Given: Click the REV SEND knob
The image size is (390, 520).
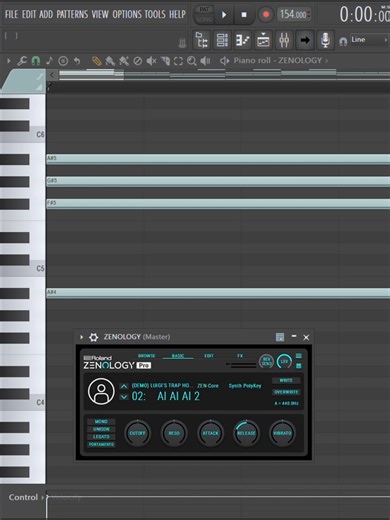Looking at the screenshot, I should (266, 361).
